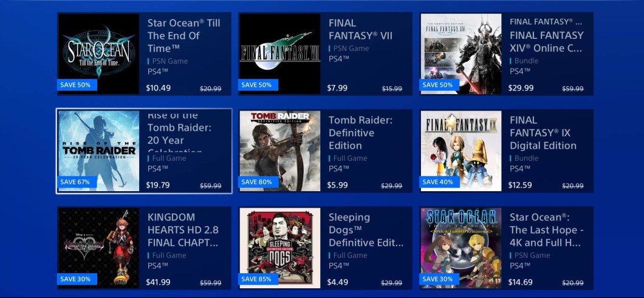Click the $14.69 Star Ocean Last Hope price
The width and height of the screenshot is (644, 298).
pyautogui.click(x=521, y=282)
